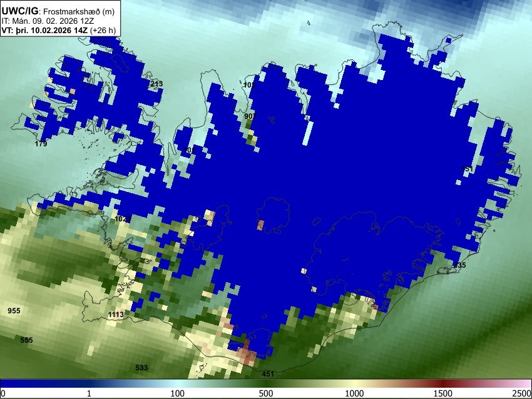Click the map value '1113'
Viewport: 532px width, 399px height.
click(116, 315)
